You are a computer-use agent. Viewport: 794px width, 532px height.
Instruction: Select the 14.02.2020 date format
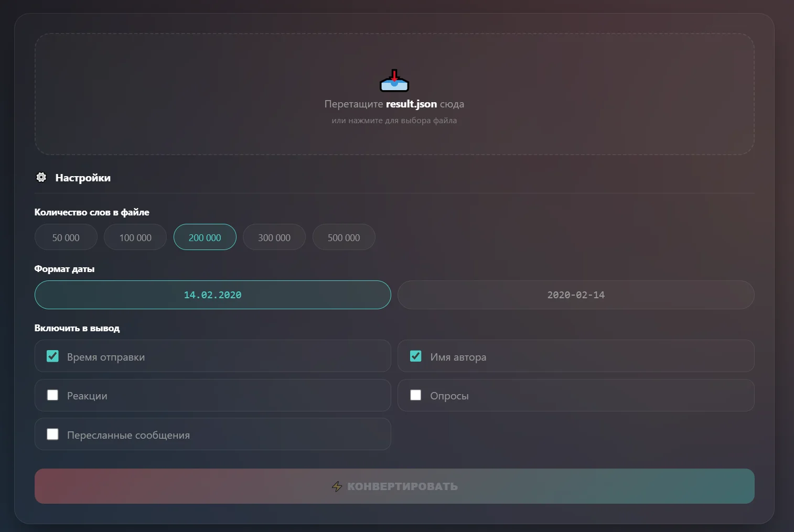coord(213,295)
